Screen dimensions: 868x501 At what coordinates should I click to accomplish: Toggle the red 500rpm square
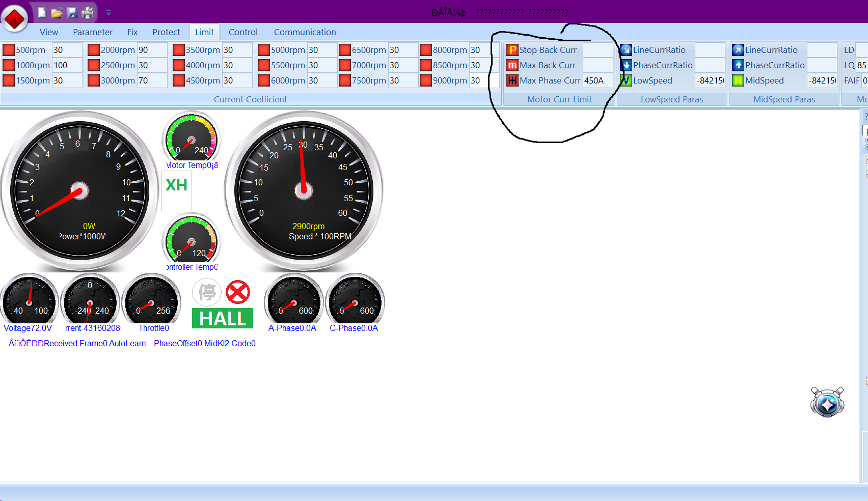(x=9, y=50)
